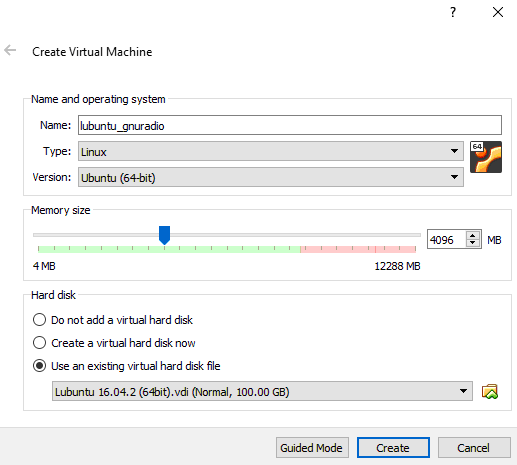Click the back arrow icon
Image resolution: width=517 pixels, height=465 pixels.
coord(10,50)
